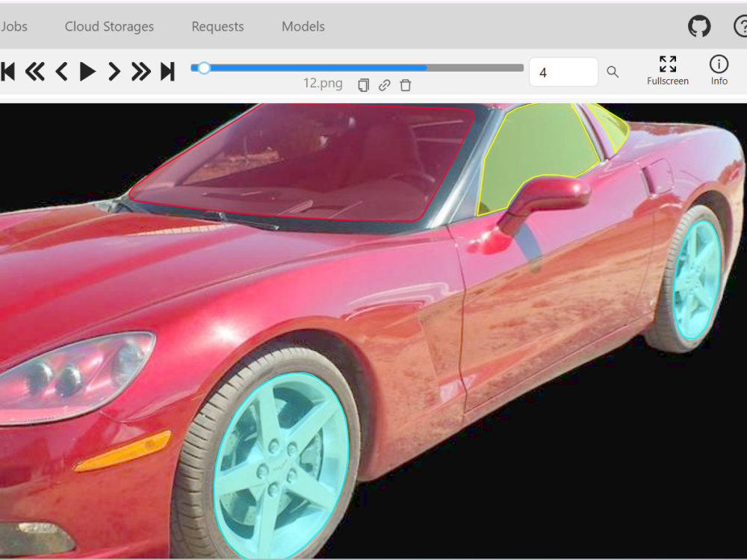The image size is (747, 560).
Task: Select the cyan rear wheel annotation
Action: coord(696,280)
